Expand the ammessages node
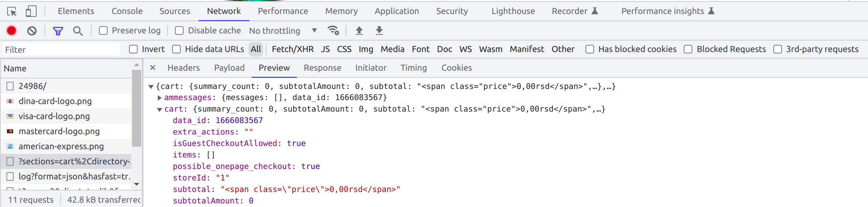The height and width of the screenshot is (207, 868). tap(160, 97)
